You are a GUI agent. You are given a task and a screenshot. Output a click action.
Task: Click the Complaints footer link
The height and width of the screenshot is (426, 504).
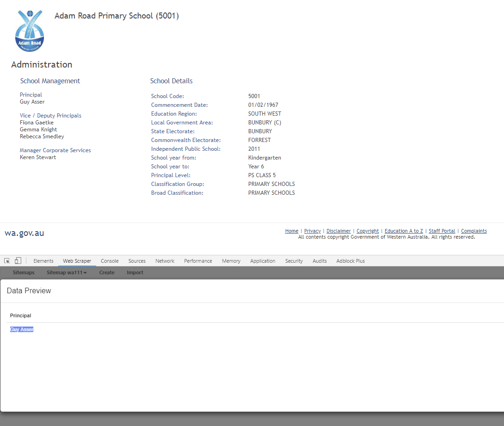coord(474,231)
